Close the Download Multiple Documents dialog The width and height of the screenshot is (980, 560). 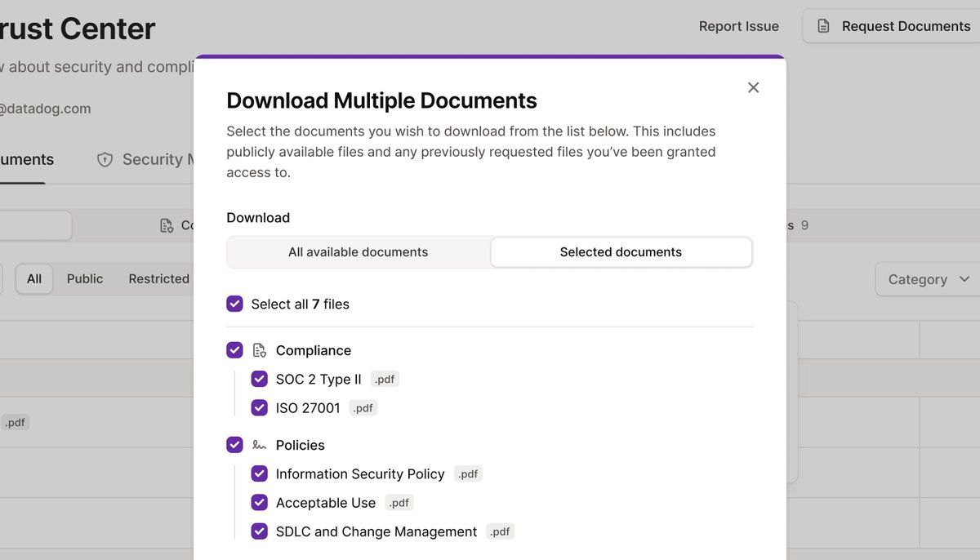click(753, 87)
